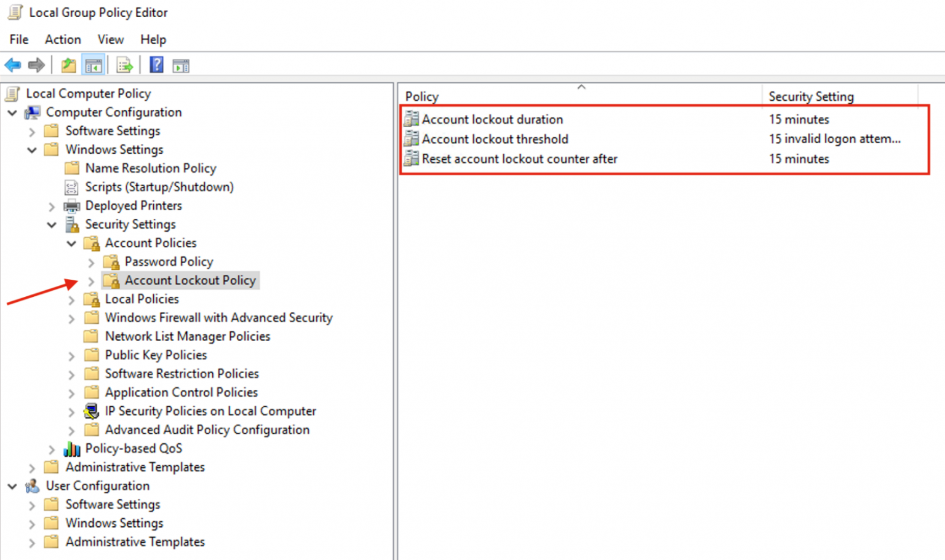The height and width of the screenshot is (560, 945).
Task: Click the Back navigation arrow in toolbar
Action: [x=12, y=65]
